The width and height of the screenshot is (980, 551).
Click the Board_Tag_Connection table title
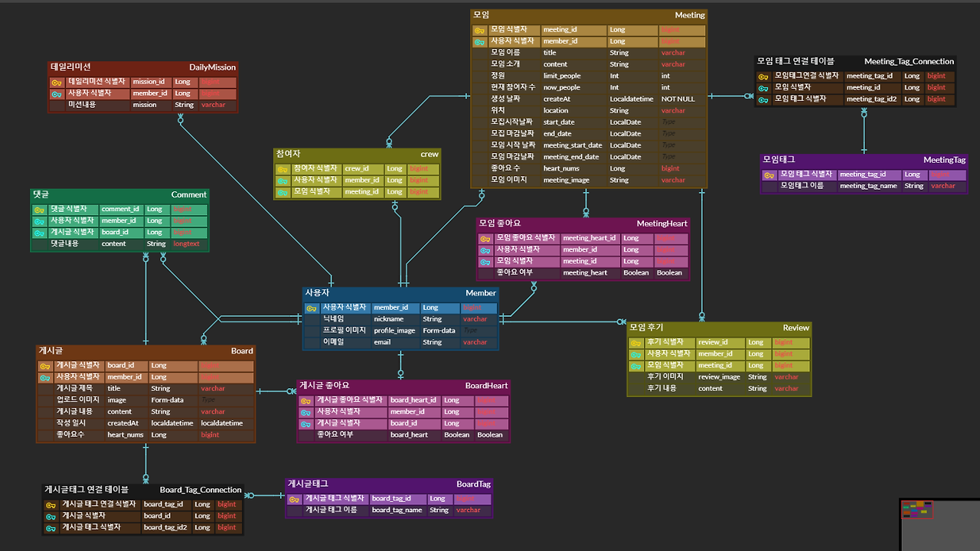pyautogui.click(x=201, y=491)
